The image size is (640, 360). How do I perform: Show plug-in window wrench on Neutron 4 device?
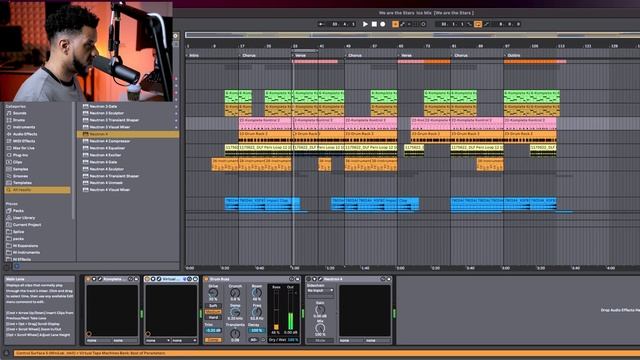coord(321,279)
